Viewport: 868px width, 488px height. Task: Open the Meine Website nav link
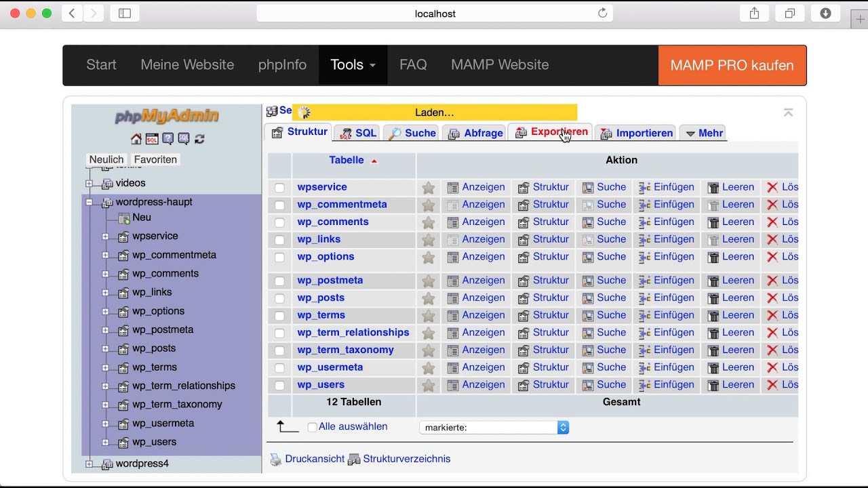(x=187, y=65)
